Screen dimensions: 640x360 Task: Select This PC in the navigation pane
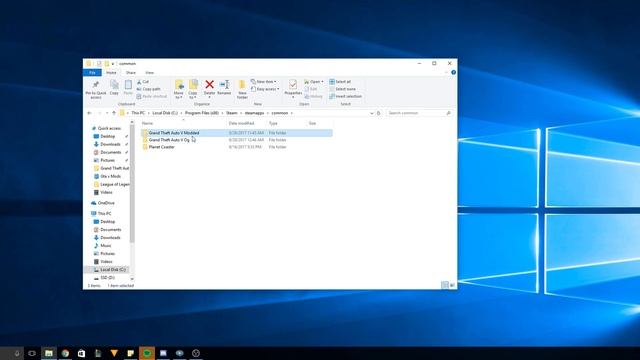104,213
